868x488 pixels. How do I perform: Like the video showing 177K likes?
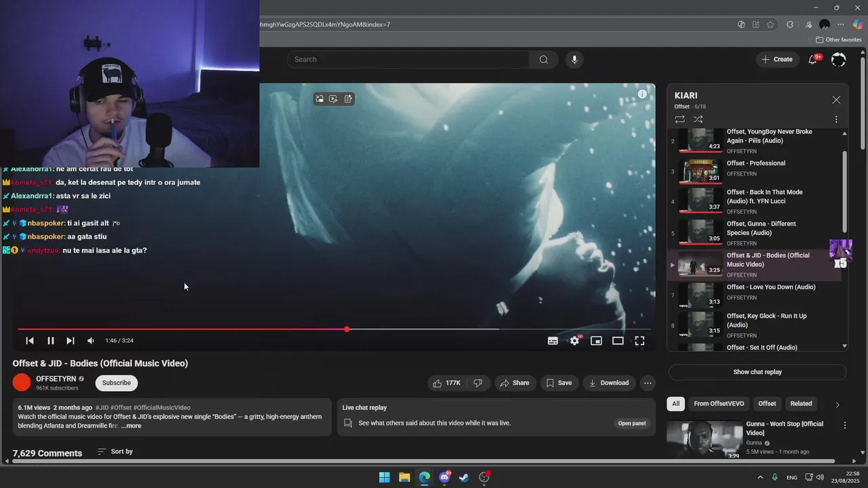coord(446,383)
